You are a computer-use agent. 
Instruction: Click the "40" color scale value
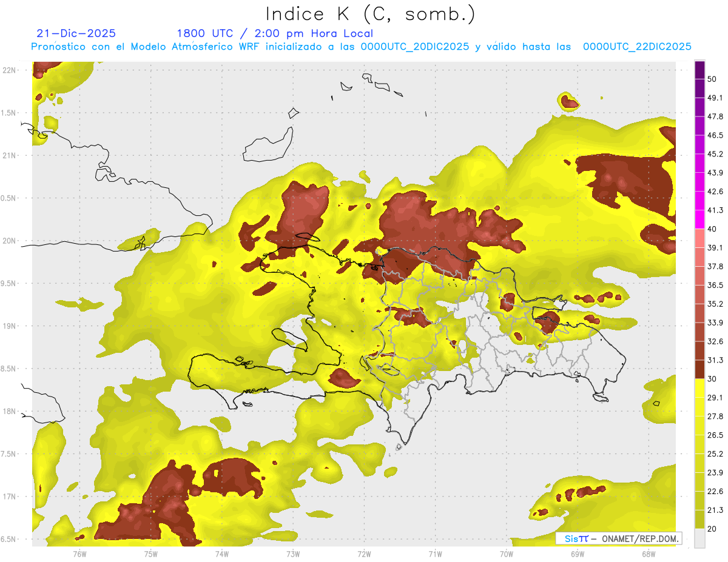click(x=713, y=229)
